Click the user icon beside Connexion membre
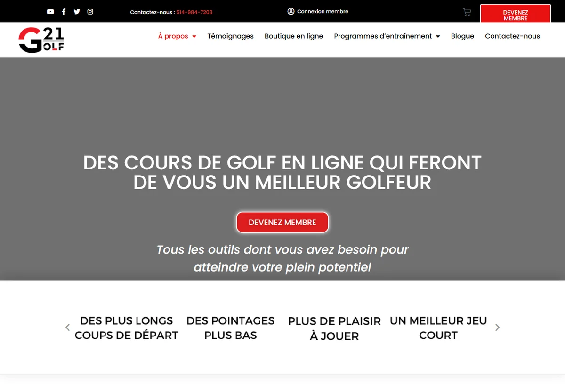 [291, 11]
